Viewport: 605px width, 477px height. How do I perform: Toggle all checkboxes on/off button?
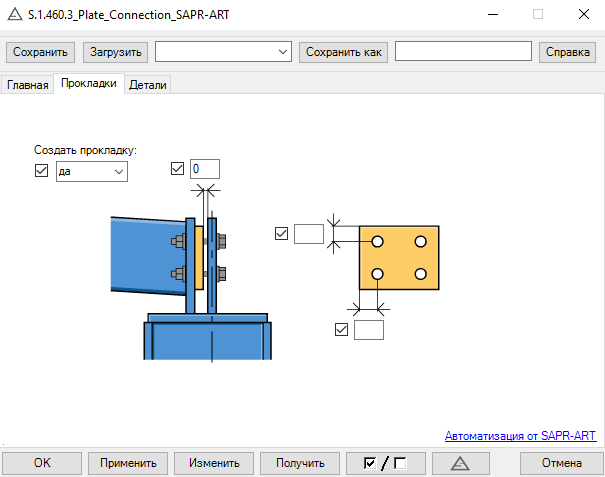click(385, 463)
